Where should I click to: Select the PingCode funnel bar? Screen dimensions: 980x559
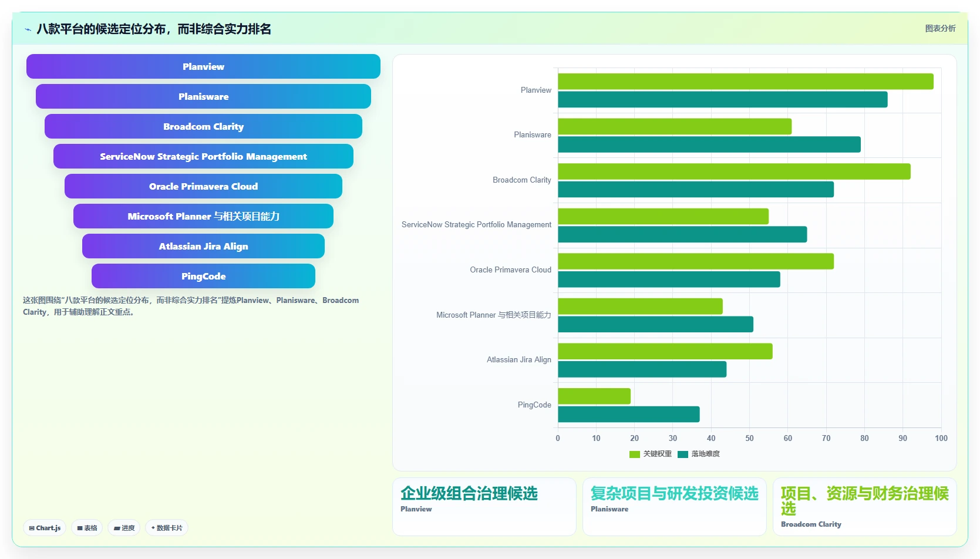[203, 276]
